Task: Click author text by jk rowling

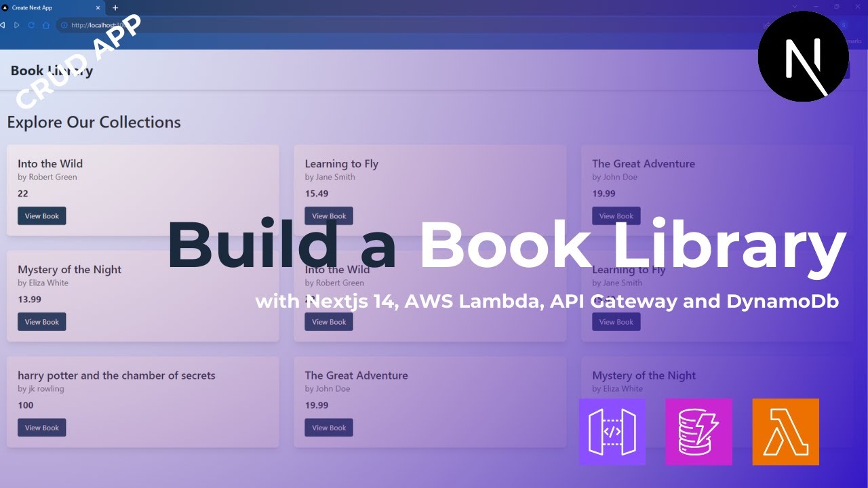Action: tap(41, 389)
